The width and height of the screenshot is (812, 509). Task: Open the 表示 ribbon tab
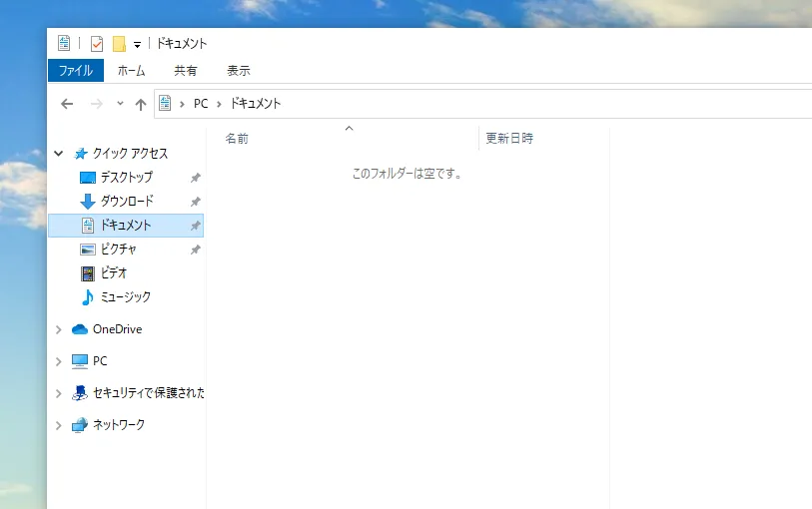[239, 71]
